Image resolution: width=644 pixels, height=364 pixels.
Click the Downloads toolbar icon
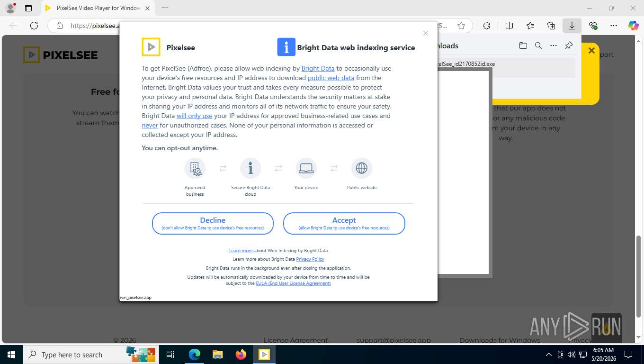(572, 26)
